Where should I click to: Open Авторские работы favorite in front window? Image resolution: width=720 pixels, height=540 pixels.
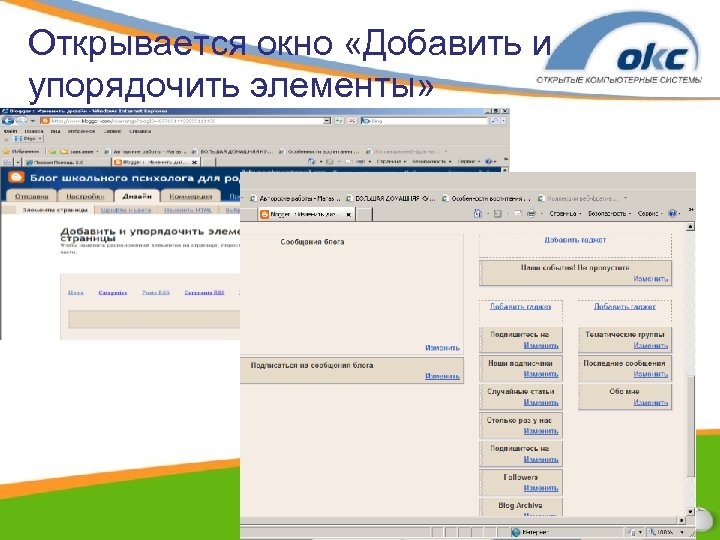296,199
